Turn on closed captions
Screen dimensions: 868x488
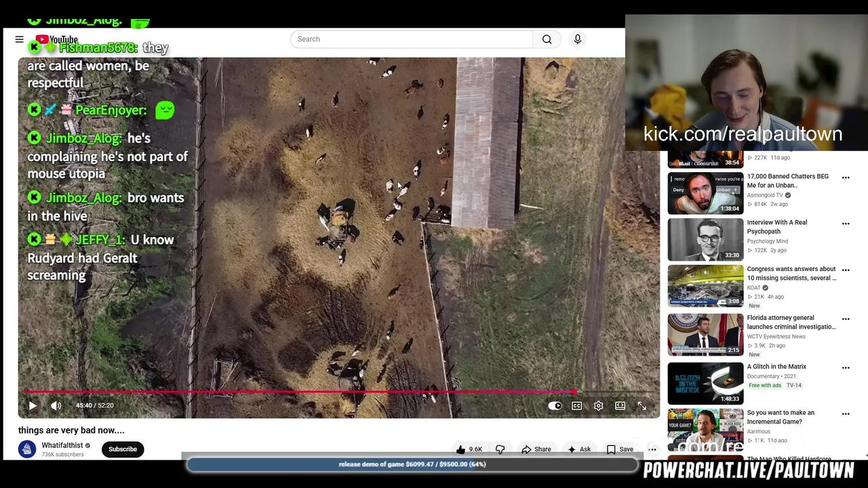(576, 405)
